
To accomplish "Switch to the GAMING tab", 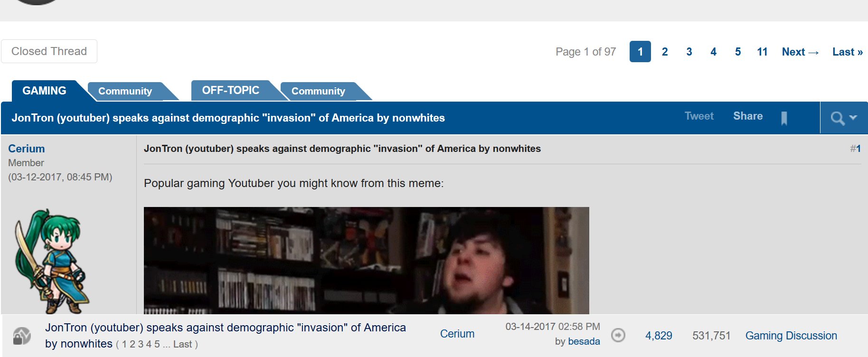I will 44,91.
